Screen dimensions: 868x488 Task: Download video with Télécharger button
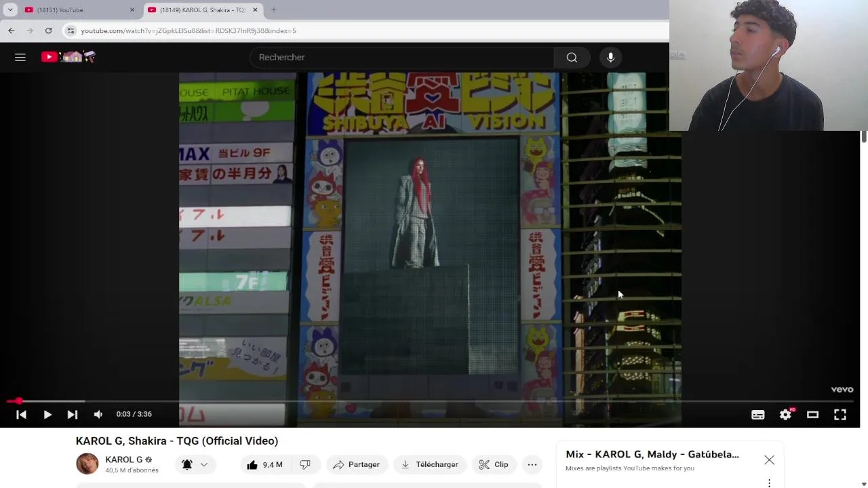(430, 464)
